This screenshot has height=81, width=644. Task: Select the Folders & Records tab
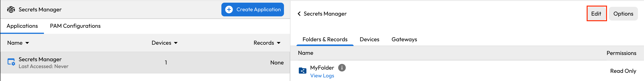(x=325, y=40)
